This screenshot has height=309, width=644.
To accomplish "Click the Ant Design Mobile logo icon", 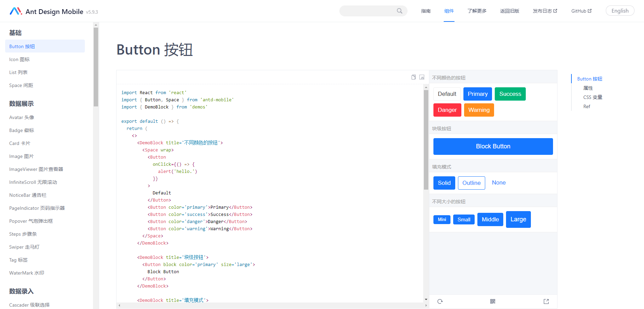I will (x=16, y=11).
